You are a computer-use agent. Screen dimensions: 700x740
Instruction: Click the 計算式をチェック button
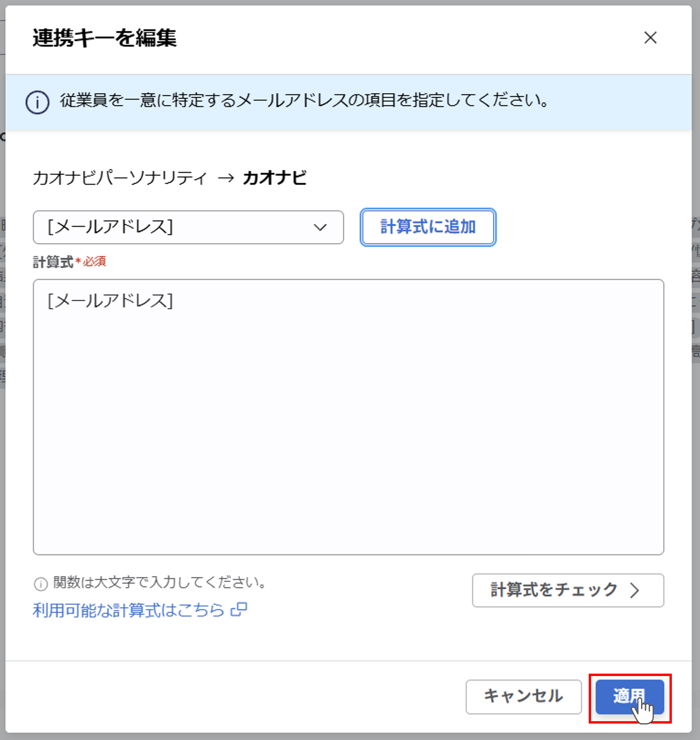pyautogui.click(x=568, y=591)
